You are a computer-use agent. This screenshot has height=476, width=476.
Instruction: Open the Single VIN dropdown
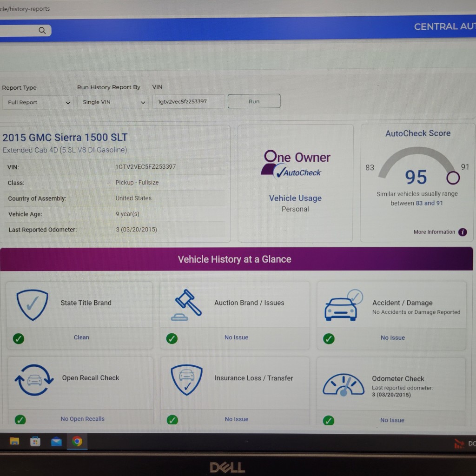point(112,102)
